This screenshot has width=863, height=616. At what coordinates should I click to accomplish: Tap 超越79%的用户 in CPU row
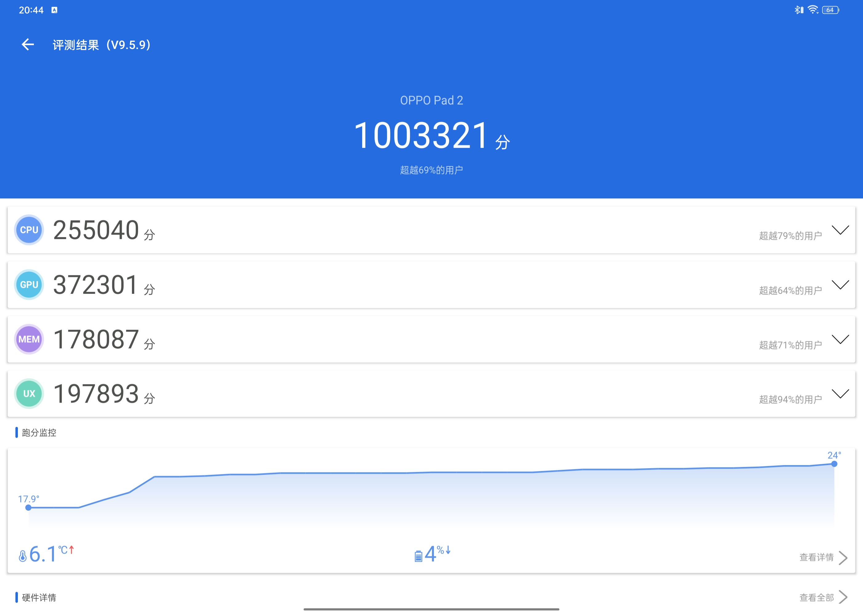pyautogui.click(x=791, y=236)
